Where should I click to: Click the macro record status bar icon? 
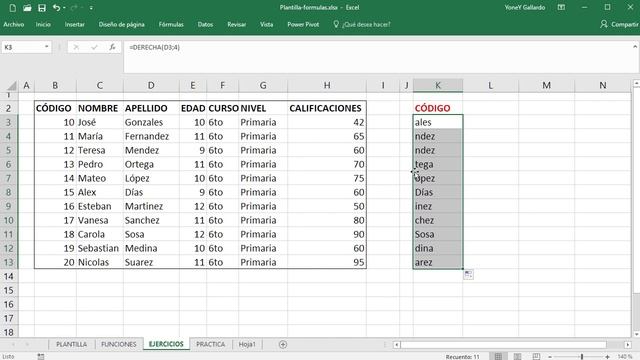tap(40, 356)
